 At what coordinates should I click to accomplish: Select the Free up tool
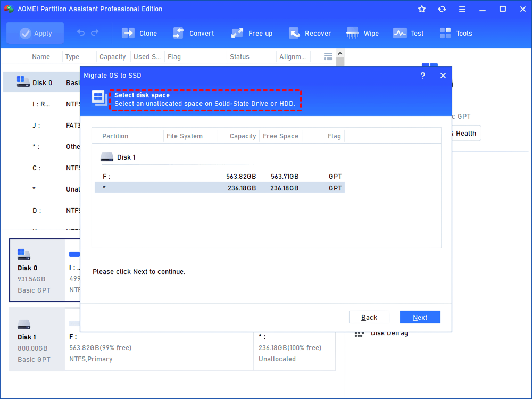click(x=237, y=33)
